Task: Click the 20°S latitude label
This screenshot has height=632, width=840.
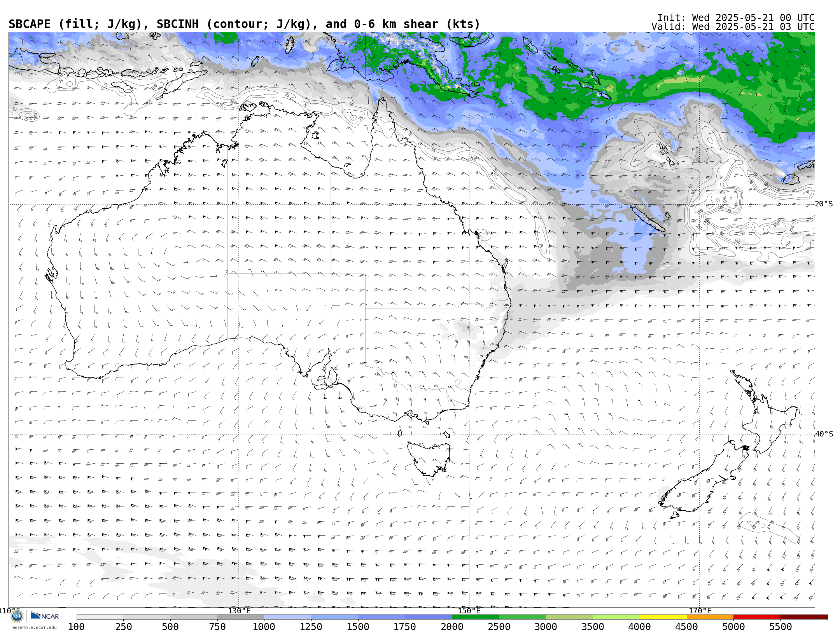Action: coord(824,204)
